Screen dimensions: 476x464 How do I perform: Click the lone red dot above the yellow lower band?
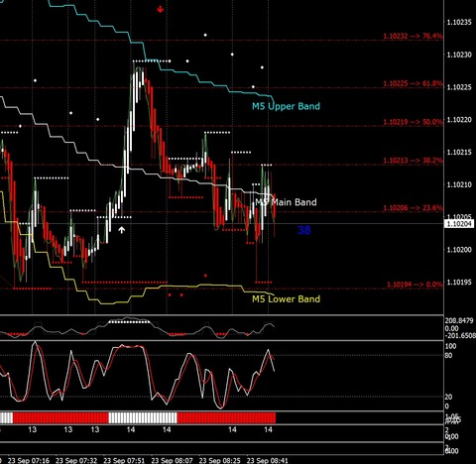205,276
